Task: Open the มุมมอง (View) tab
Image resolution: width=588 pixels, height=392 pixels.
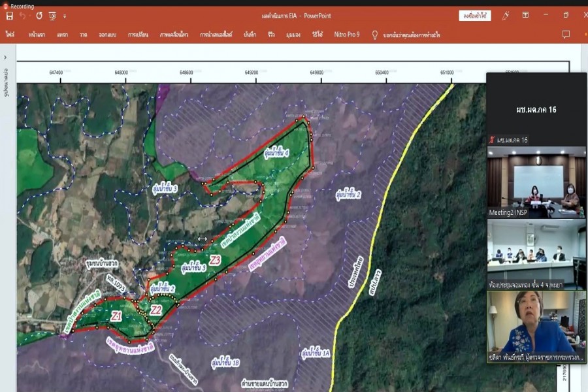Action: (x=293, y=35)
